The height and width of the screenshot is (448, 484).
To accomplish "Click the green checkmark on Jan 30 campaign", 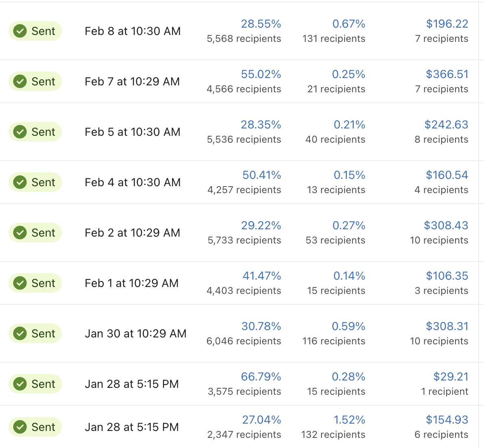I will coord(20,333).
